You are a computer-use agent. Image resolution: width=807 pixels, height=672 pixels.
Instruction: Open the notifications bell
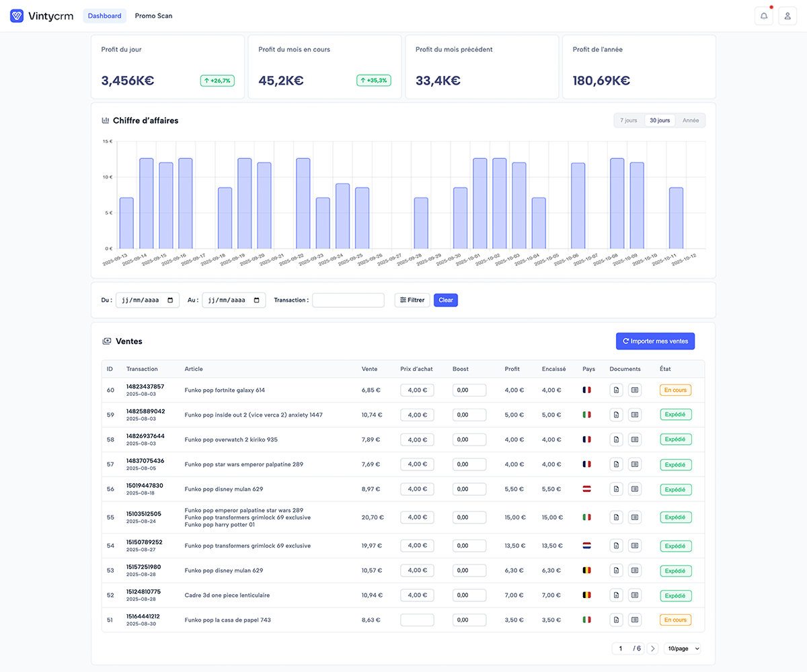point(763,16)
